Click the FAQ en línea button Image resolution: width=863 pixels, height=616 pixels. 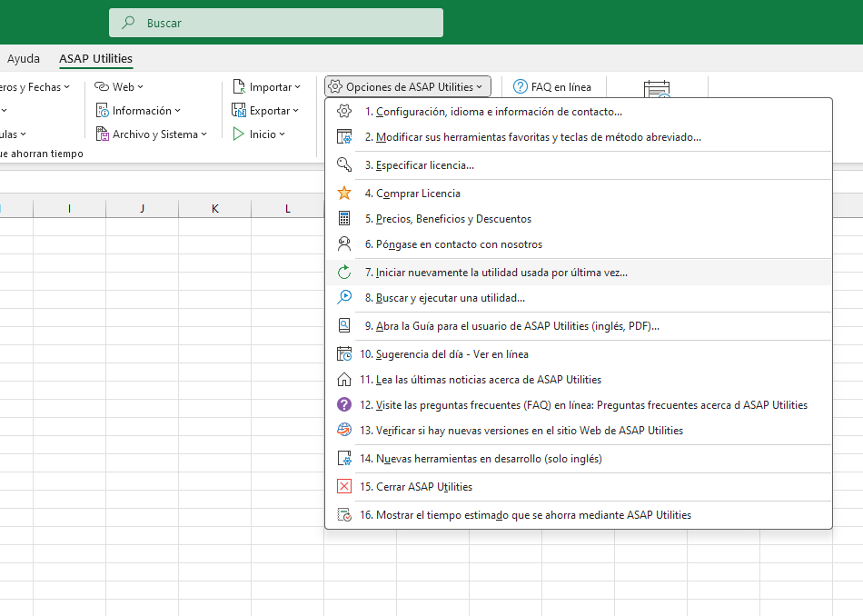(552, 86)
